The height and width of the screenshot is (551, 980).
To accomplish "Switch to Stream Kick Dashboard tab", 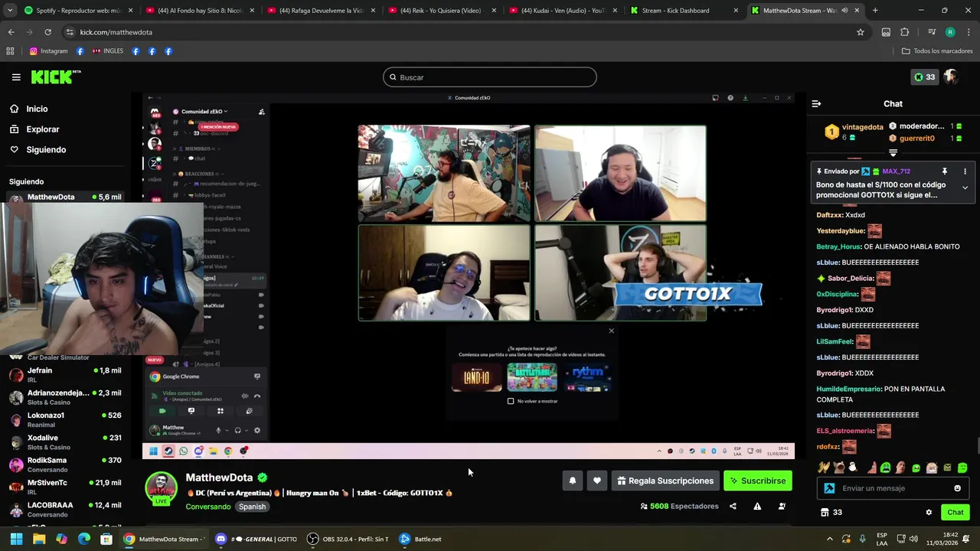I will click(683, 11).
